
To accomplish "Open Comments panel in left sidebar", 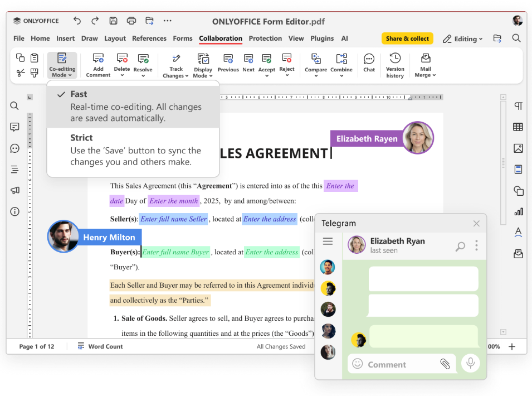I will [x=14, y=127].
